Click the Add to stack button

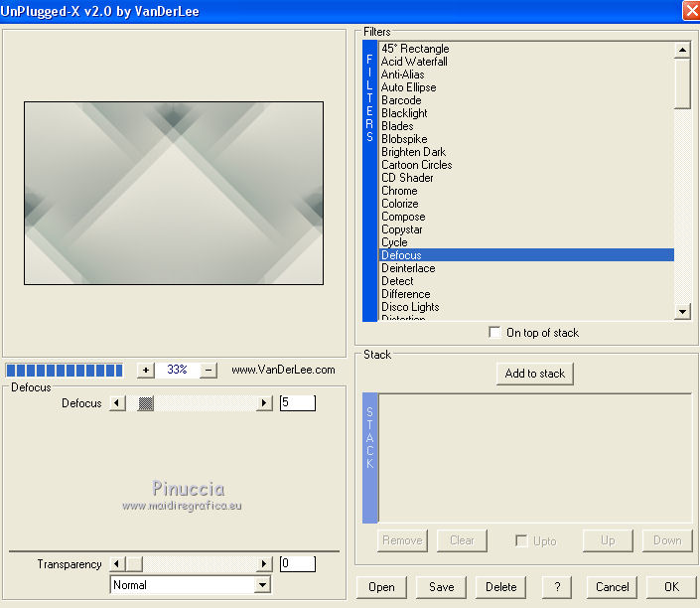pos(535,374)
